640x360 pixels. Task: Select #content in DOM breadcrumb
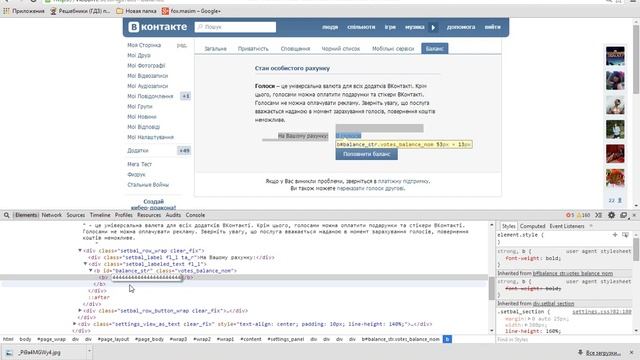tap(251, 339)
